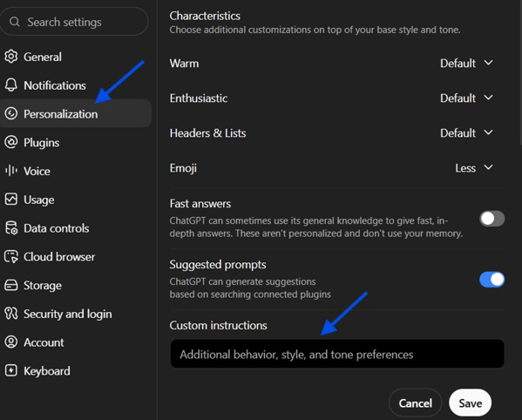
Task: Click the Usage chart icon
Action: 11,200
